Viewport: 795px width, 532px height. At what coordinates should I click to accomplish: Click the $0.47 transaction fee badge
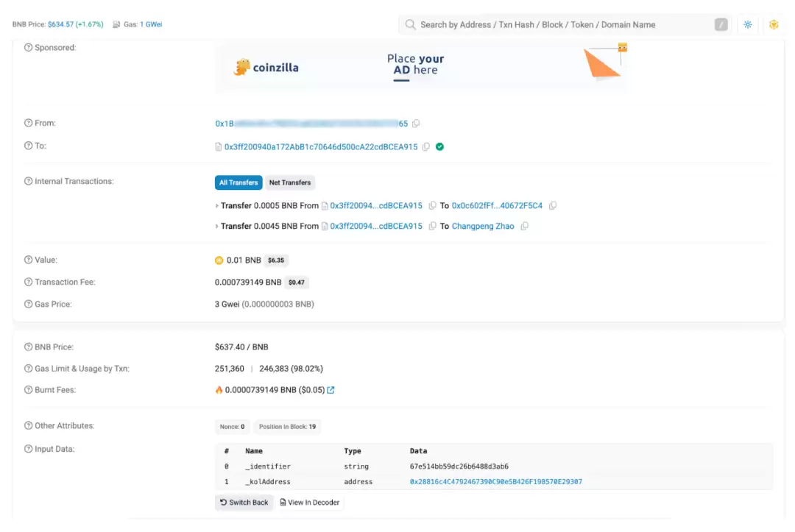[297, 283]
